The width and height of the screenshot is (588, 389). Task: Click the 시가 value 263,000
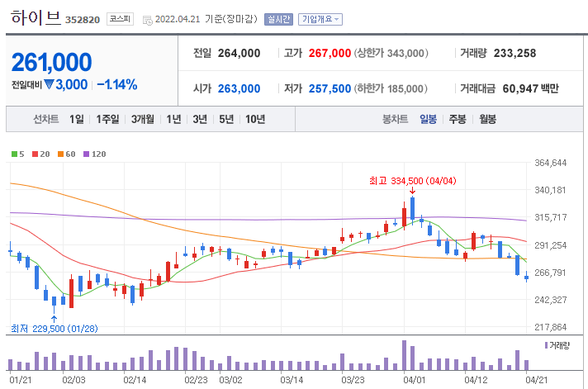pos(239,89)
